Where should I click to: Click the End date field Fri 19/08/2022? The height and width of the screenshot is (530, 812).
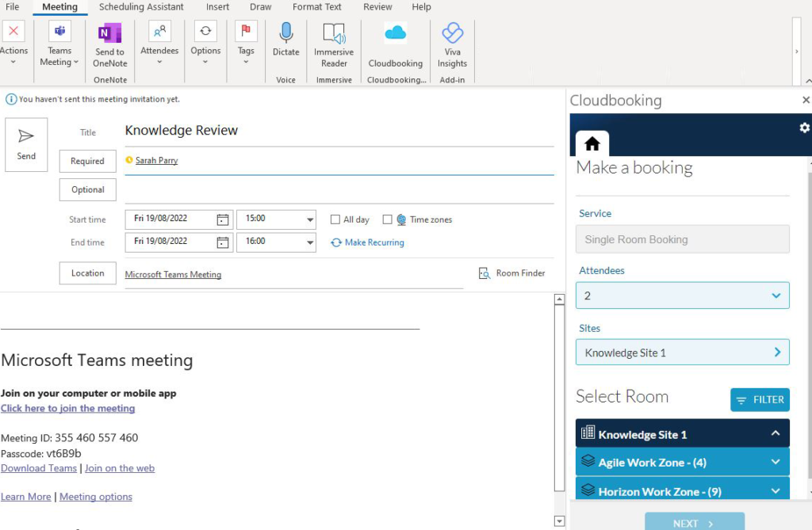pyautogui.click(x=170, y=242)
